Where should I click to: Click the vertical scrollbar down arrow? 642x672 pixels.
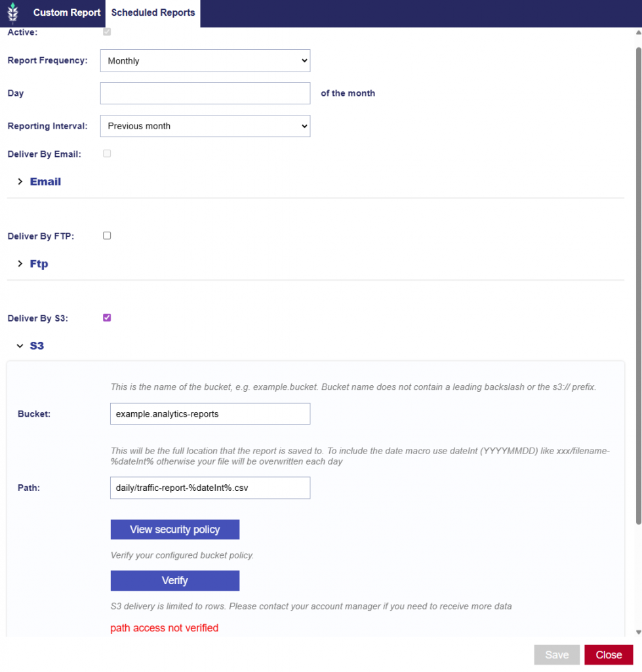point(638,632)
